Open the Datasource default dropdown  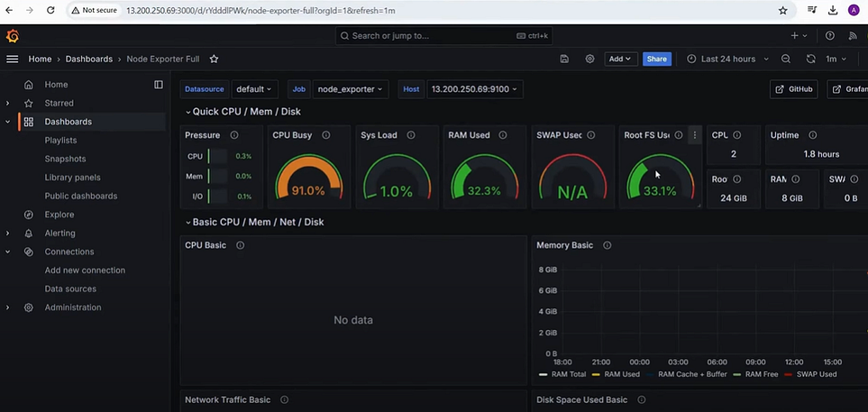coord(254,89)
